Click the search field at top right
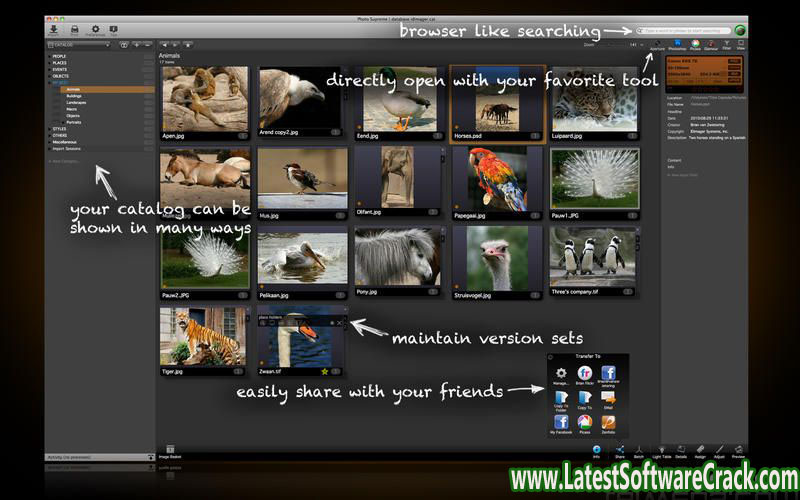This screenshot has height=500, width=800. coord(685,31)
